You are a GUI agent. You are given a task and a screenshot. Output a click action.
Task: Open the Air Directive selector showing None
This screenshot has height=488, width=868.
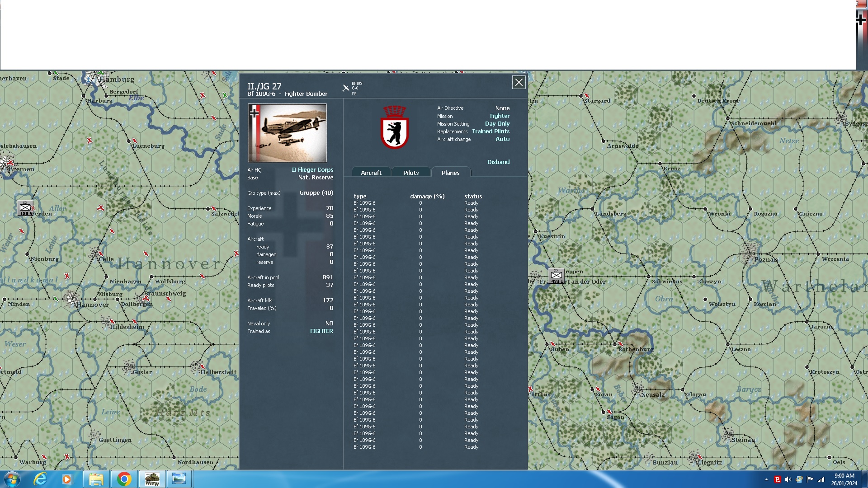click(503, 108)
